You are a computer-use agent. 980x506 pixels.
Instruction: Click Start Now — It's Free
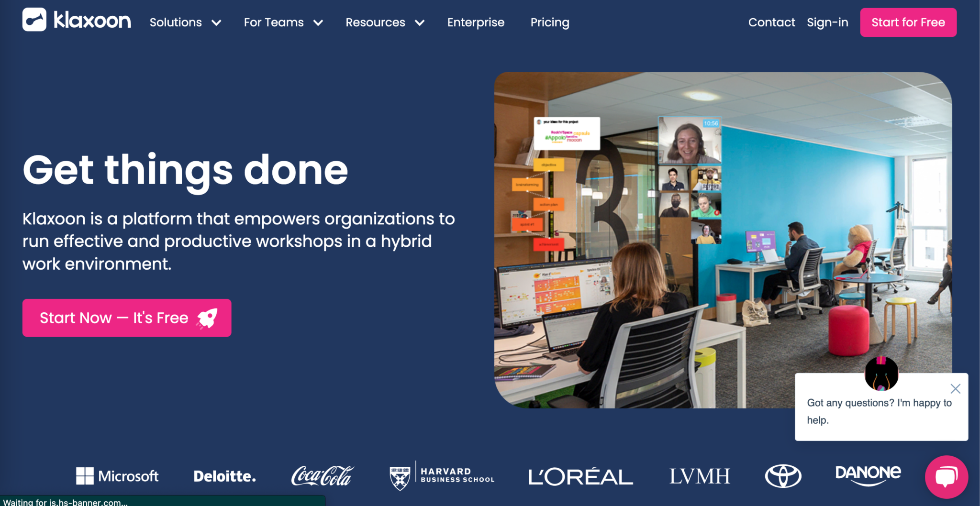click(126, 318)
